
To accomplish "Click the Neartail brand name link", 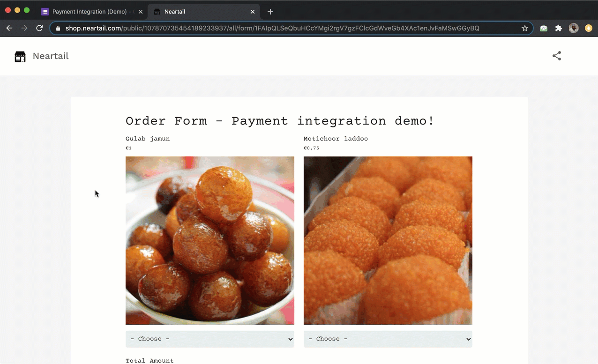I will 50,56.
